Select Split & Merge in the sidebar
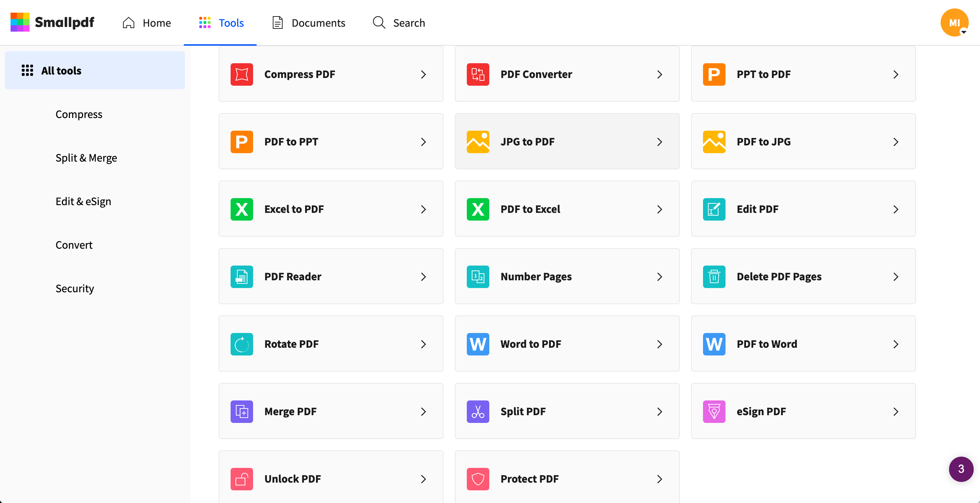This screenshot has height=503, width=980. (x=86, y=158)
